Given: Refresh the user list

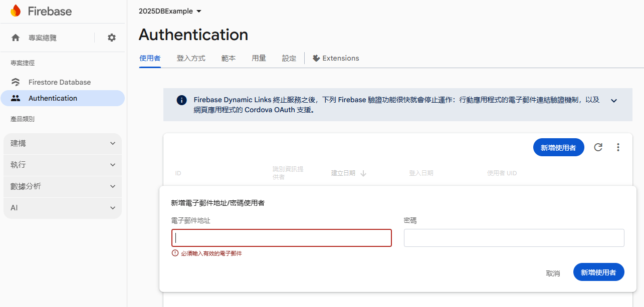Looking at the screenshot, I should pyautogui.click(x=598, y=147).
